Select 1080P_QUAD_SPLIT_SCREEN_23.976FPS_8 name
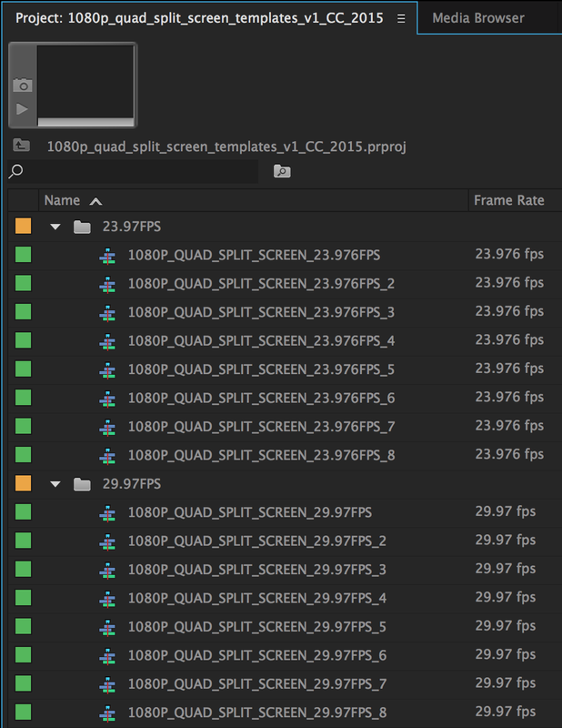The height and width of the screenshot is (728, 562). tap(261, 456)
